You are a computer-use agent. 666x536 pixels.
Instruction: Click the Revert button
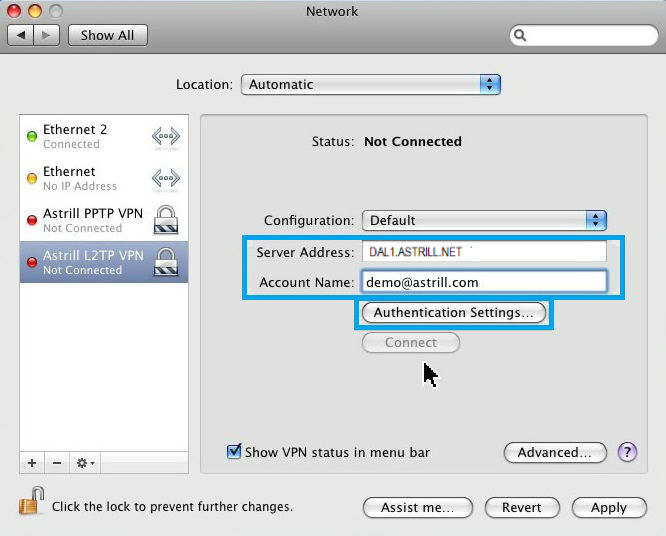click(x=522, y=508)
